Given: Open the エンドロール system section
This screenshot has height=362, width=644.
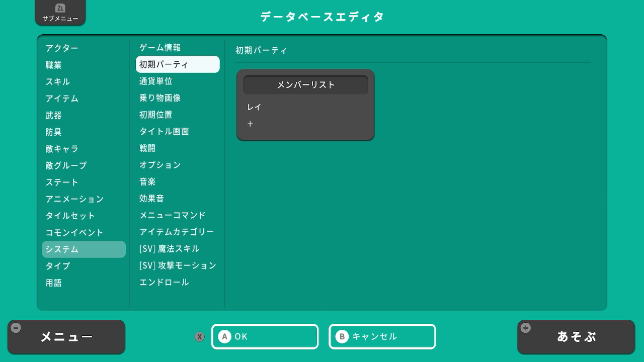Looking at the screenshot, I should (x=164, y=282).
